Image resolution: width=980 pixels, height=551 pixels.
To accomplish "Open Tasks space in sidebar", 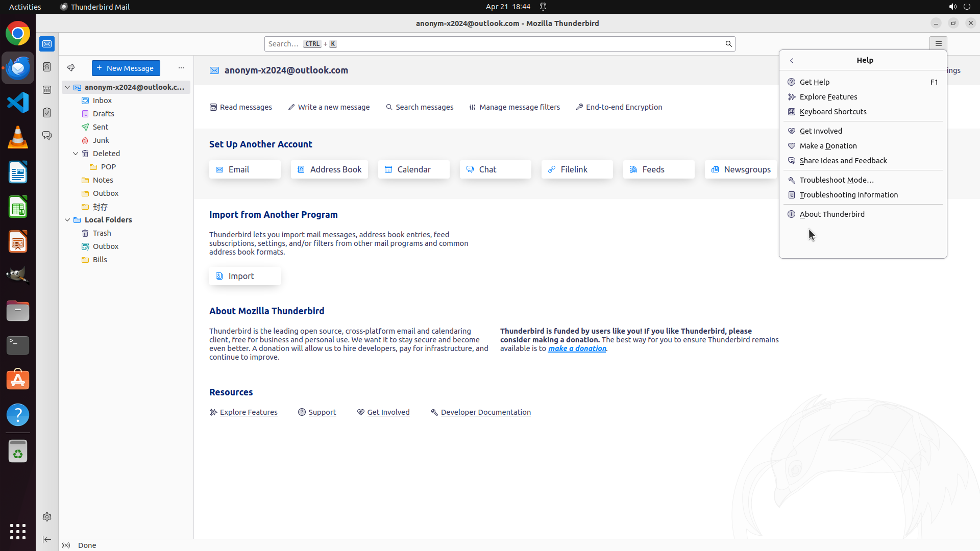I will coord(47,113).
